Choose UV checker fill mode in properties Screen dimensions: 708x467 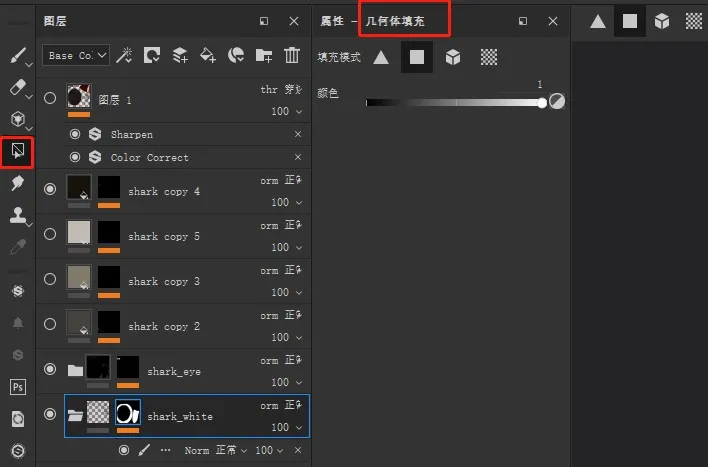[x=488, y=57]
